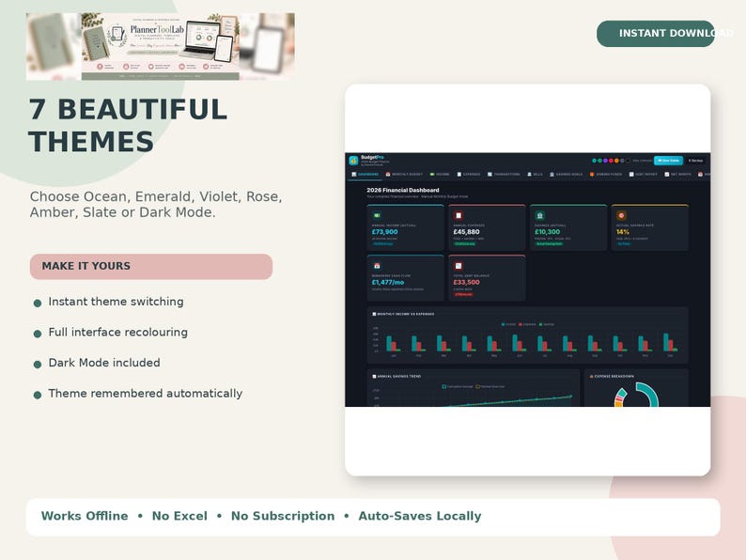The image size is (746, 560).
Task: Click the dark button right of cyan button
Action: (x=695, y=161)
